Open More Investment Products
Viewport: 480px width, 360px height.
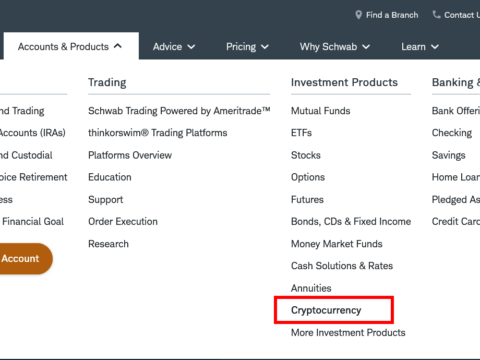tap(348, 332)
